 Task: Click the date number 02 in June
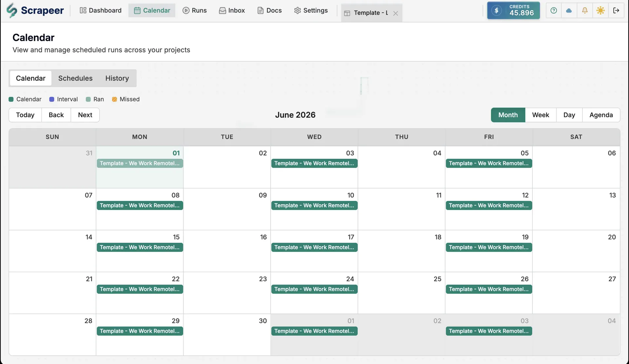263,153
